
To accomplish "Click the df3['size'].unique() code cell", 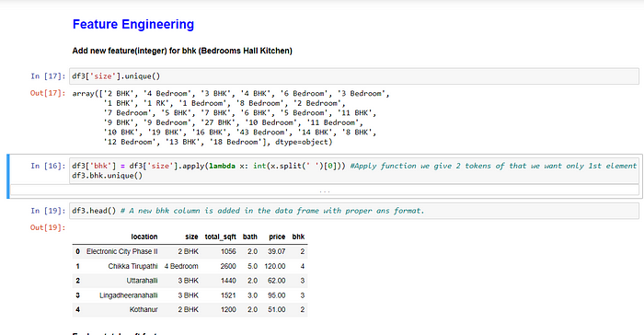I will click(x=354, y=76).
